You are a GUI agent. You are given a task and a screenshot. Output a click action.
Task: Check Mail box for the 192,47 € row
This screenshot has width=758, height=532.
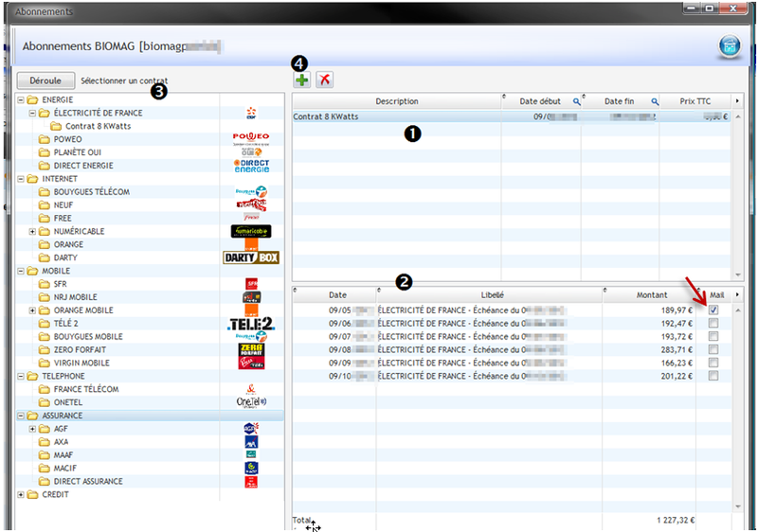pos(713,323)
